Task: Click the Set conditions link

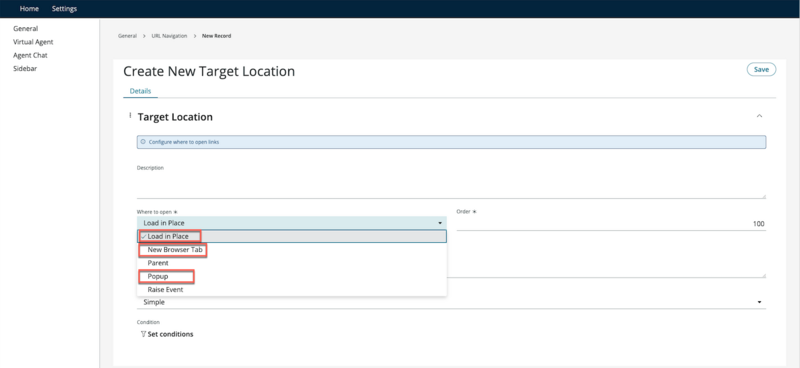Action: coord(170,334)
